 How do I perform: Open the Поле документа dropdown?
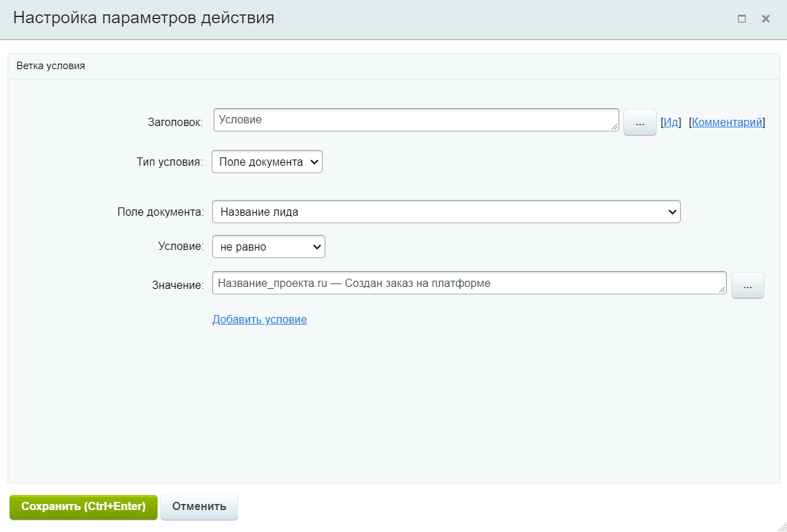pos(446,212)
